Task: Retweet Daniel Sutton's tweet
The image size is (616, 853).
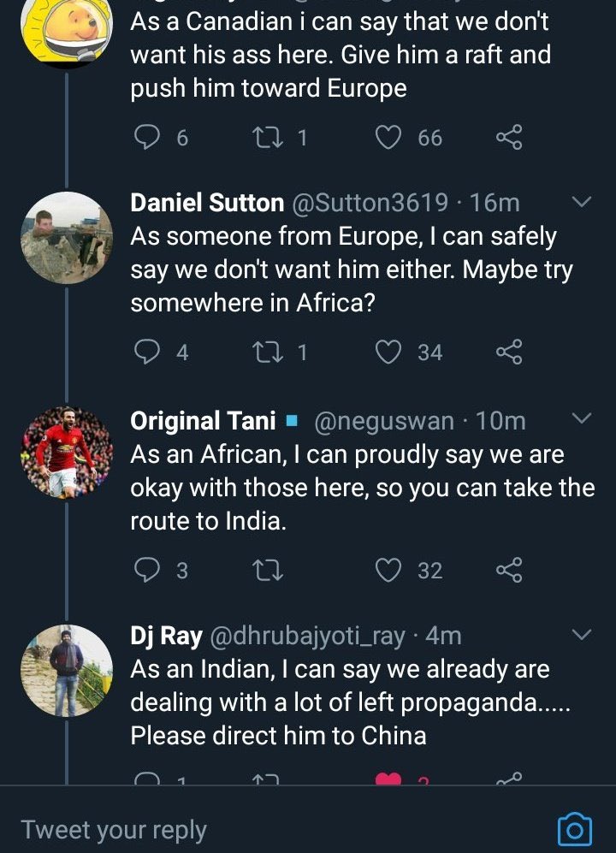Action: (x=269, y=352)
